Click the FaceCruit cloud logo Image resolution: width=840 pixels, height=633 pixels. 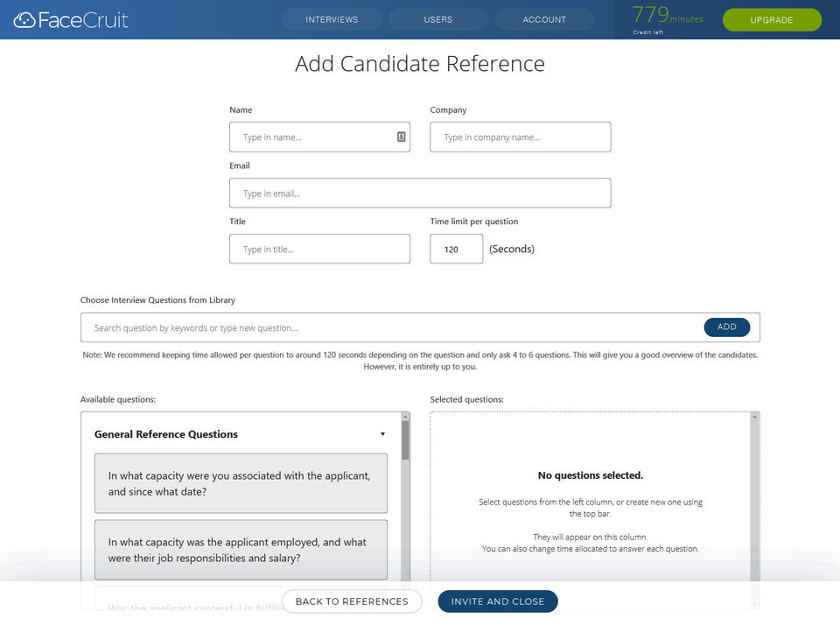24,19
